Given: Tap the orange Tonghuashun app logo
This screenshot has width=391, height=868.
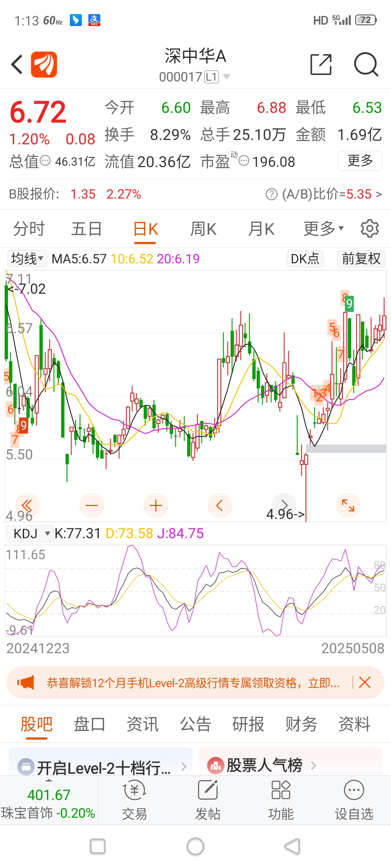Looking at the screenshot, I should click(44, 64).
